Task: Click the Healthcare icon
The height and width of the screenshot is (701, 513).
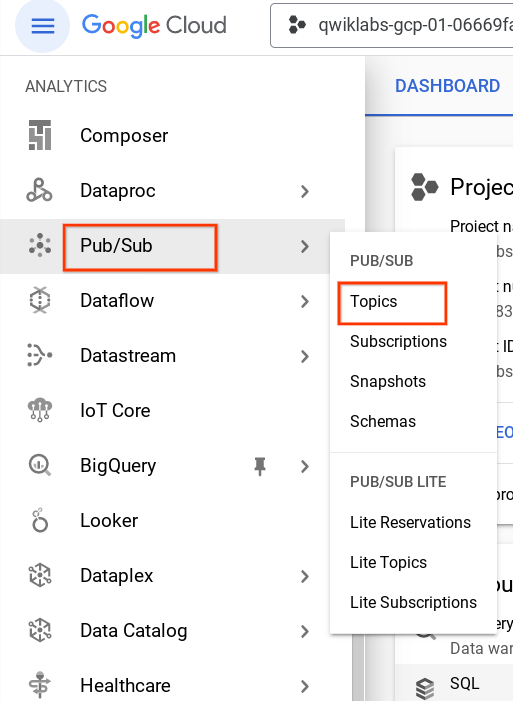Action: [40, 685]
